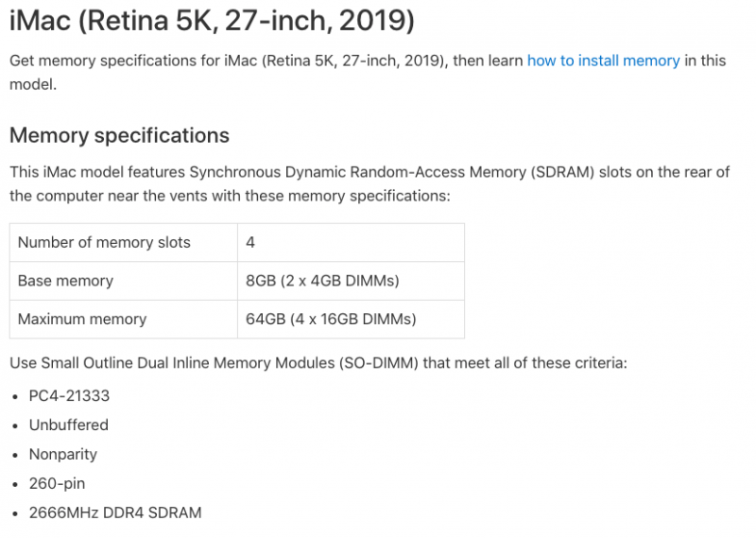Click the "Number of memory slots" table cell
The width and height of the screenshot is (756, 538).
pyautogui.click(x=104, y=243)
